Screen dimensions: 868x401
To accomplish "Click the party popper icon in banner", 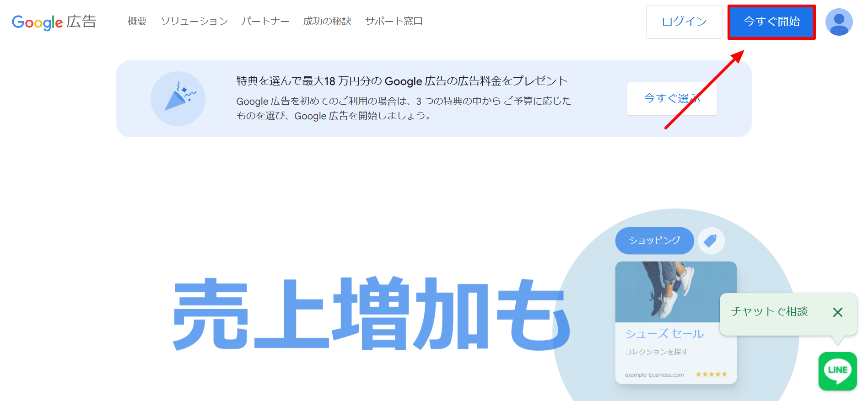I will point(178,98).
